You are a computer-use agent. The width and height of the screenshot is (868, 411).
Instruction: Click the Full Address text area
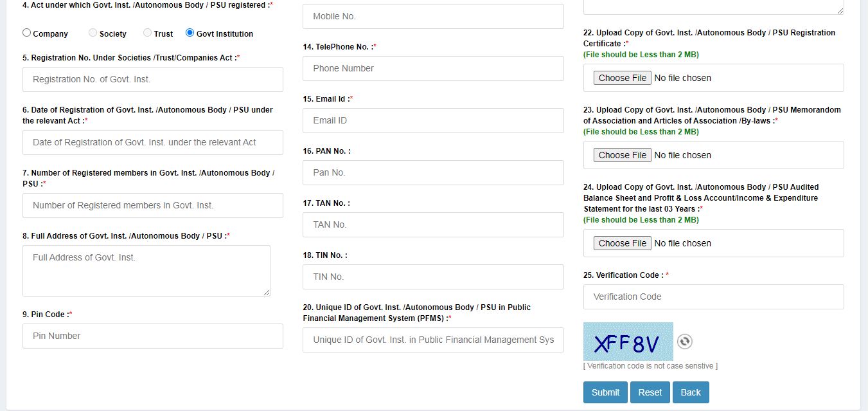pos(146,270)
